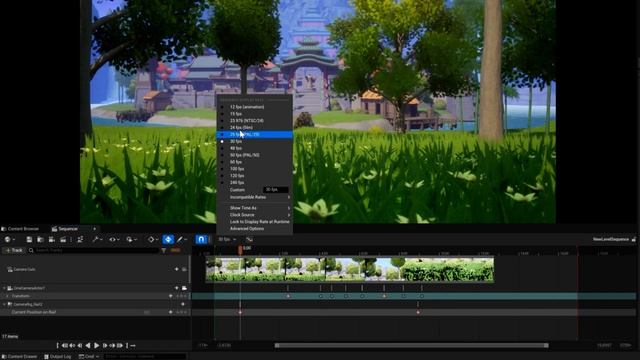Open the Show Time As submenu
Image resolution: width=640 pixels, height=360 pixels.
point(254,208)
